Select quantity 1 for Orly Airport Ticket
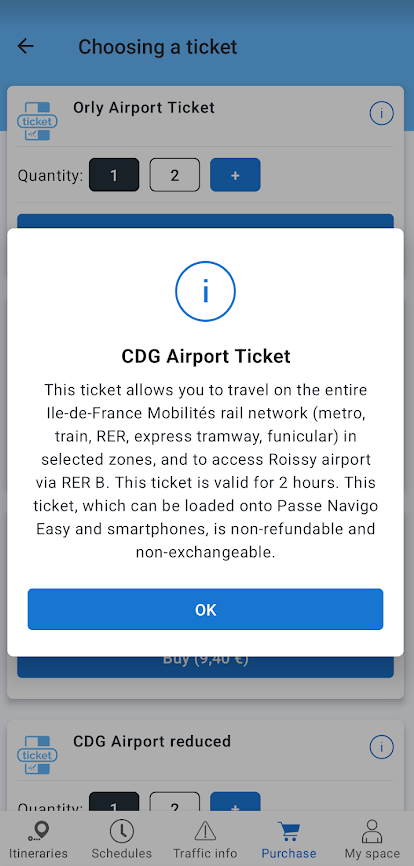Screen dimensions: 414x866 tap(114, 175)
